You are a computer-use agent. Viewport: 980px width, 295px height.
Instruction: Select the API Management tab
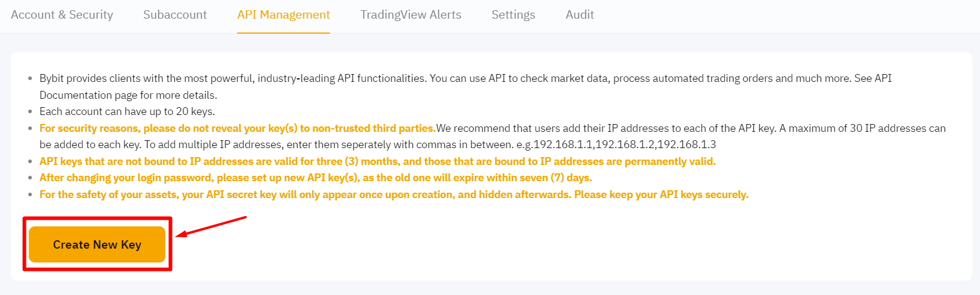(283, 15)
